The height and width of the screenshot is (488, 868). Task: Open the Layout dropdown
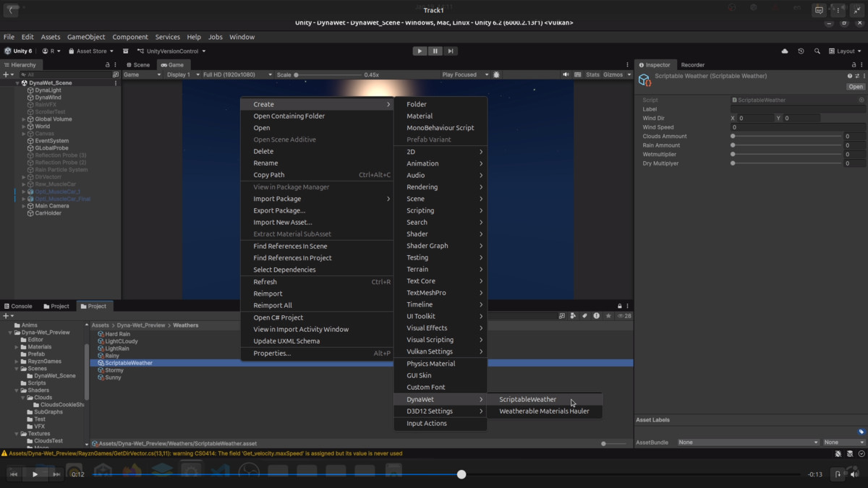point(845,51)
